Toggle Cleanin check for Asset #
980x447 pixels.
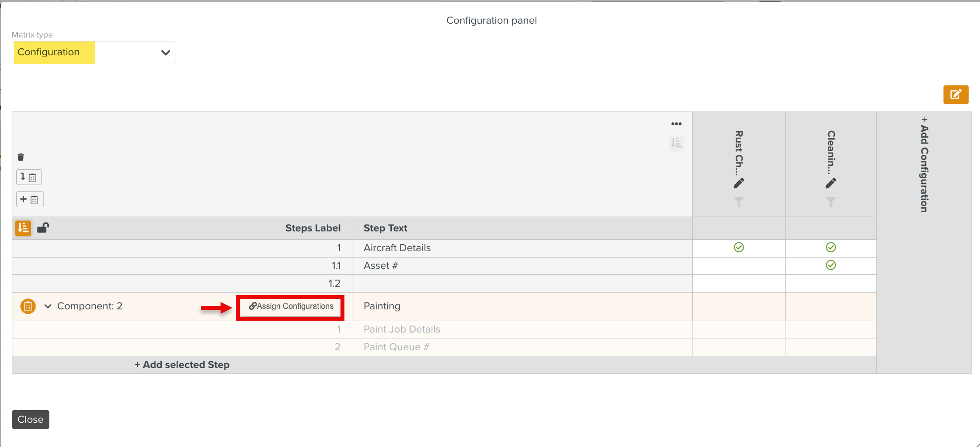tap(831, 265)
